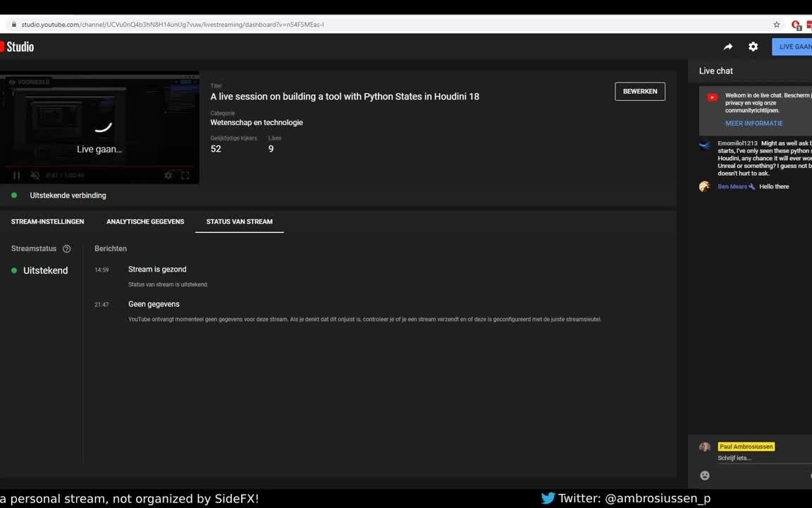Click the Live chat panel header
The image size is (812, 508).
tap(715, 71)
